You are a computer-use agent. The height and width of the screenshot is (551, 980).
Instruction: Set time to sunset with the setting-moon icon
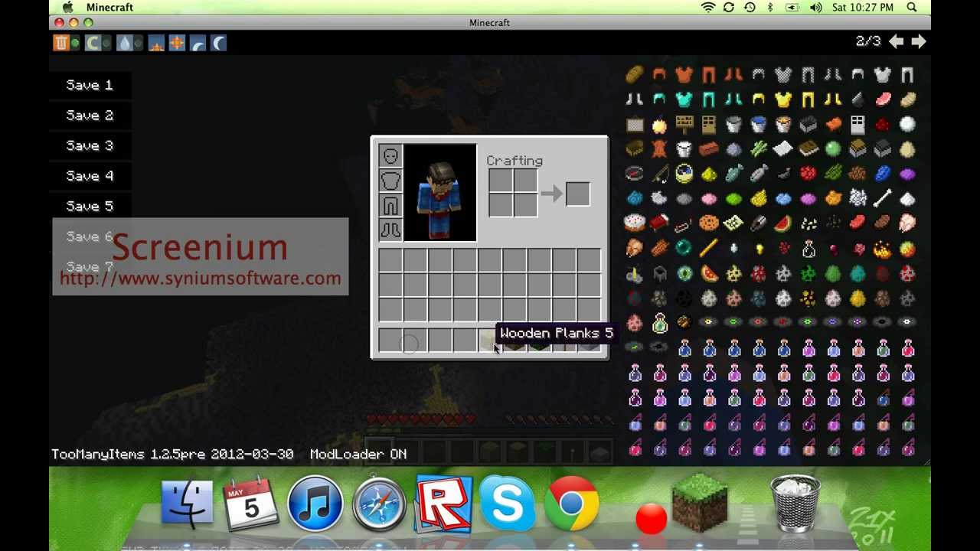[x=198, y=43]
